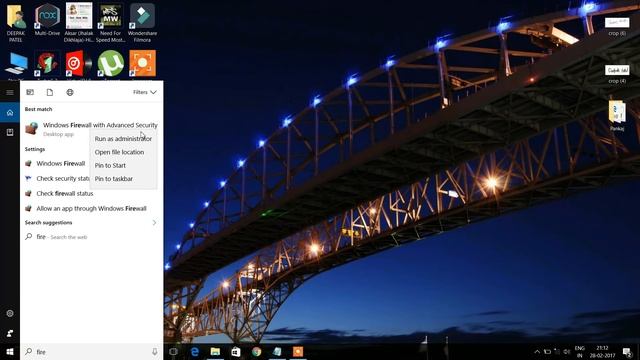Viewport: 640px width, 360px height.
Task: Filter search results by Documents
Action: (50, 92)
